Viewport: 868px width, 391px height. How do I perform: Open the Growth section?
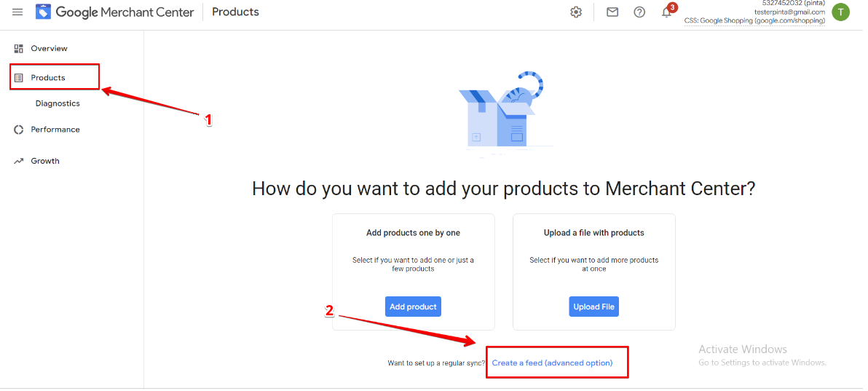tap(45, 161)
